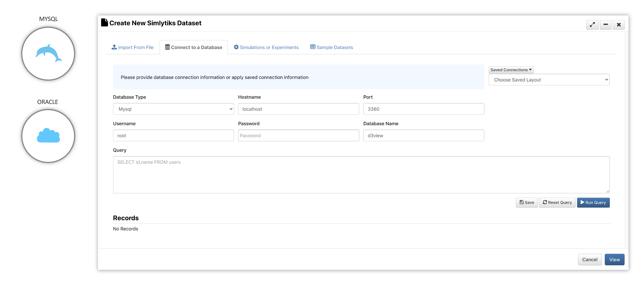Click the Database Type label
The image size is (644, 285).
coord(129,97)
